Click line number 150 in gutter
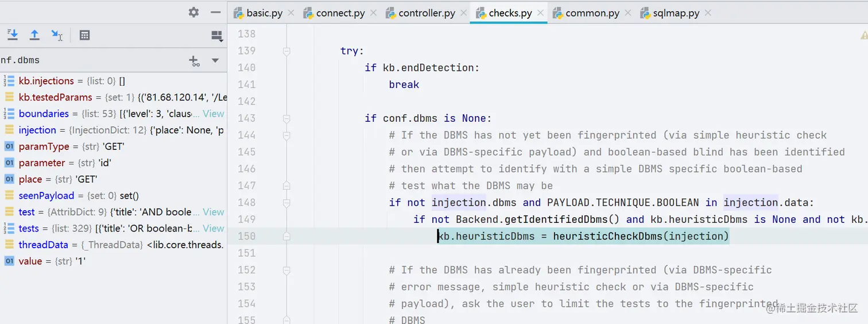This screenshot has width=868, height=324. (x=246, y=236)
